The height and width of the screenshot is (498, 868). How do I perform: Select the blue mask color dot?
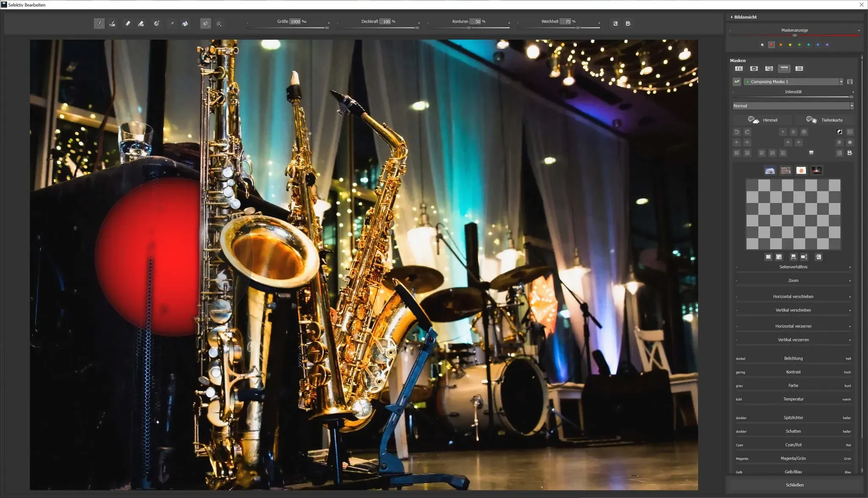(818, 45)
